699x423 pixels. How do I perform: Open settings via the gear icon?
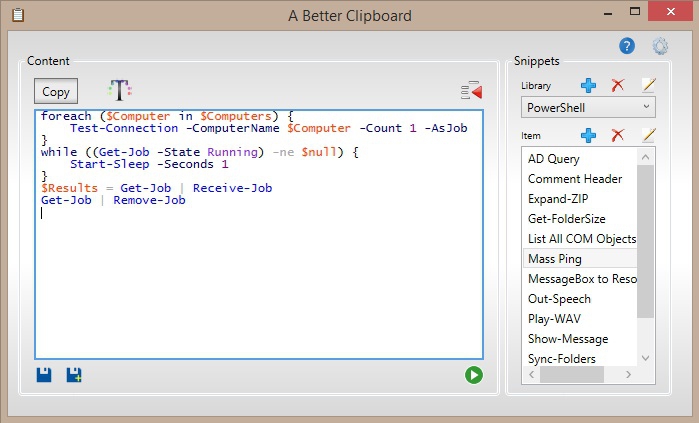coord(660,46)
